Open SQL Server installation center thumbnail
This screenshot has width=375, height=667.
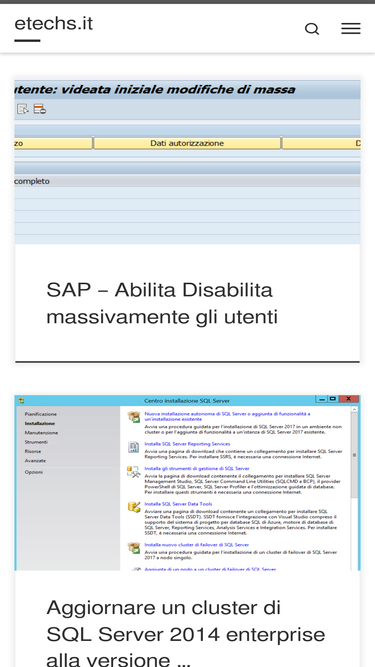point(188,483)
